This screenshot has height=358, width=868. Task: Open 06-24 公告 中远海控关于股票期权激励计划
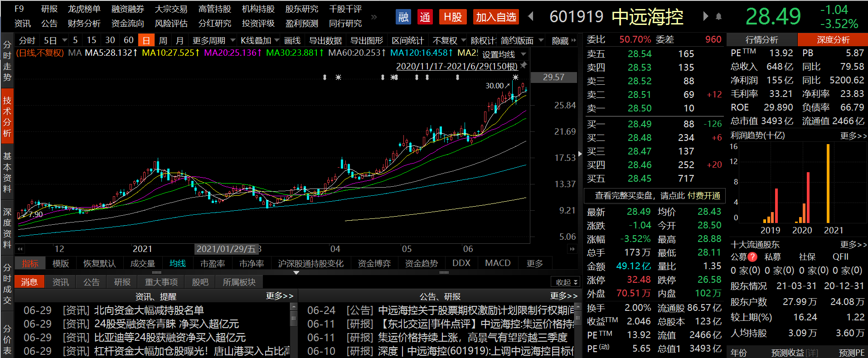point(476,310)
